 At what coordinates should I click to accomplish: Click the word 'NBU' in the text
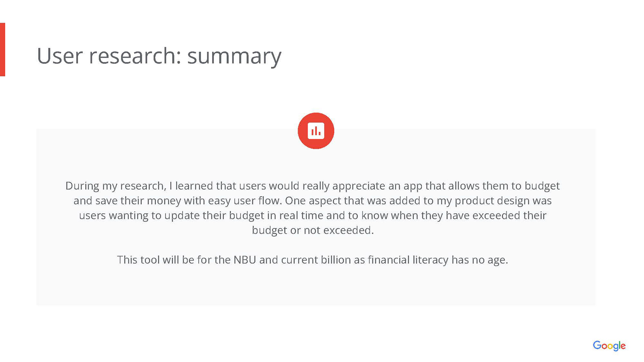[x=245, y=260]
